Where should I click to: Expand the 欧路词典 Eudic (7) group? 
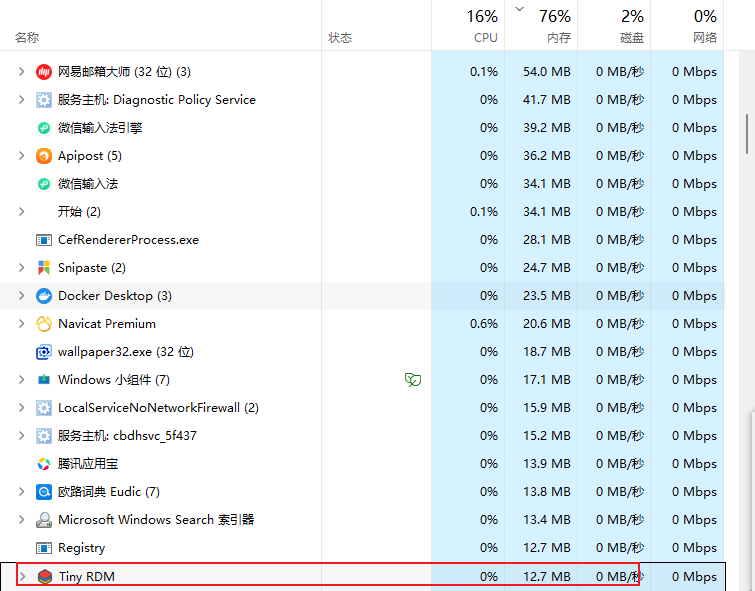pos(21,491)
